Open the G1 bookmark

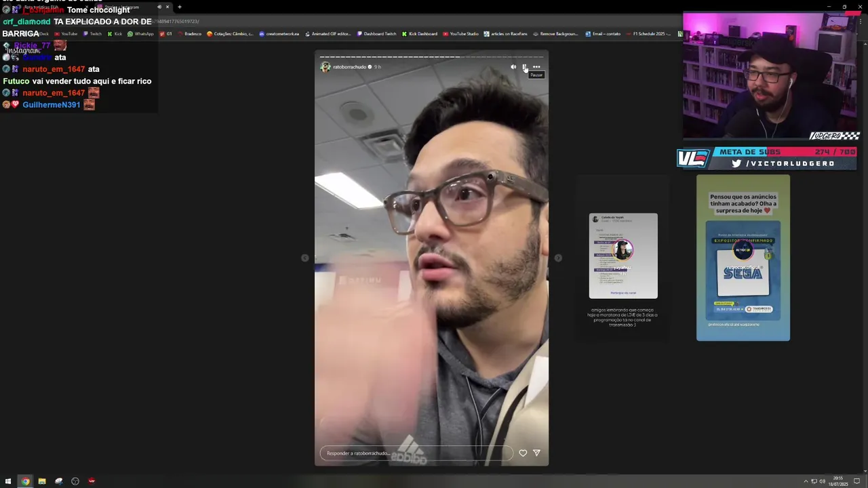click(x=166, y=34)
